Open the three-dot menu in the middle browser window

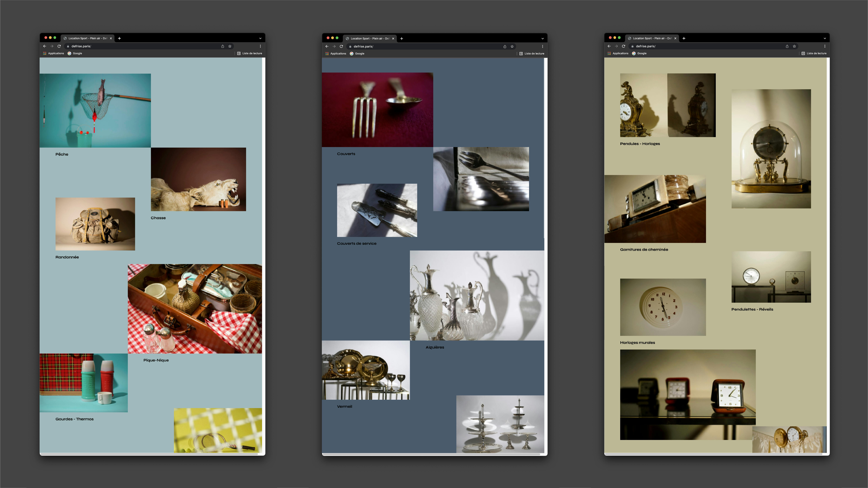coord(542,47)
